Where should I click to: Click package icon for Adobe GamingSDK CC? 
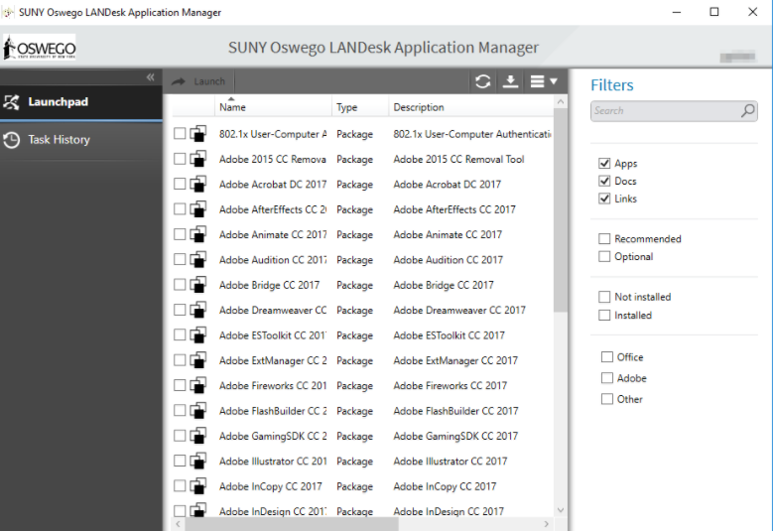[x=198, y=436]
